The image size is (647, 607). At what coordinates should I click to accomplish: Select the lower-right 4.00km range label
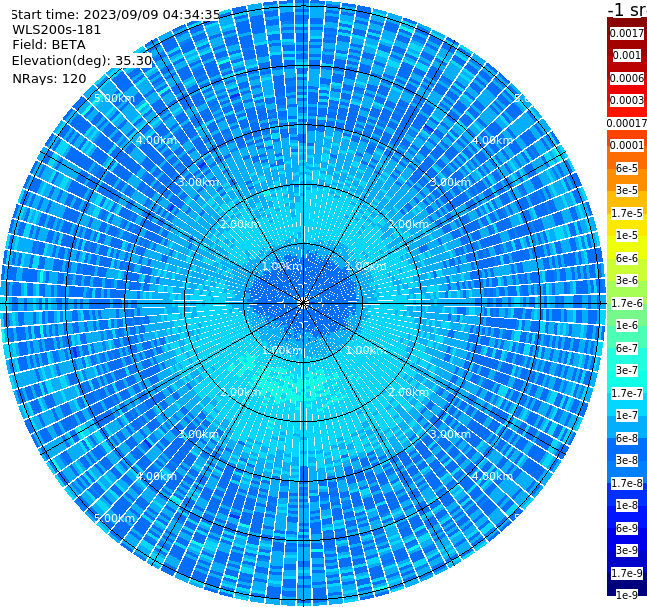coord(493,476)
